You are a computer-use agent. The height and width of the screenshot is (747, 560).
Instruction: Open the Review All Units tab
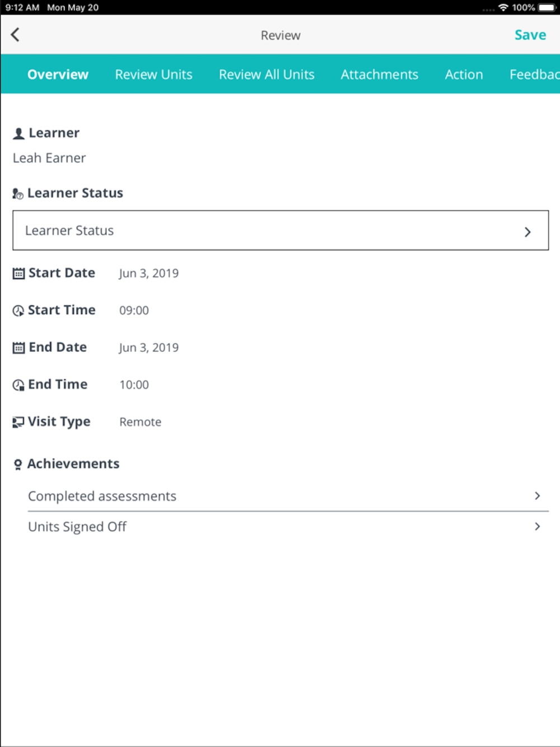point(267,74)
